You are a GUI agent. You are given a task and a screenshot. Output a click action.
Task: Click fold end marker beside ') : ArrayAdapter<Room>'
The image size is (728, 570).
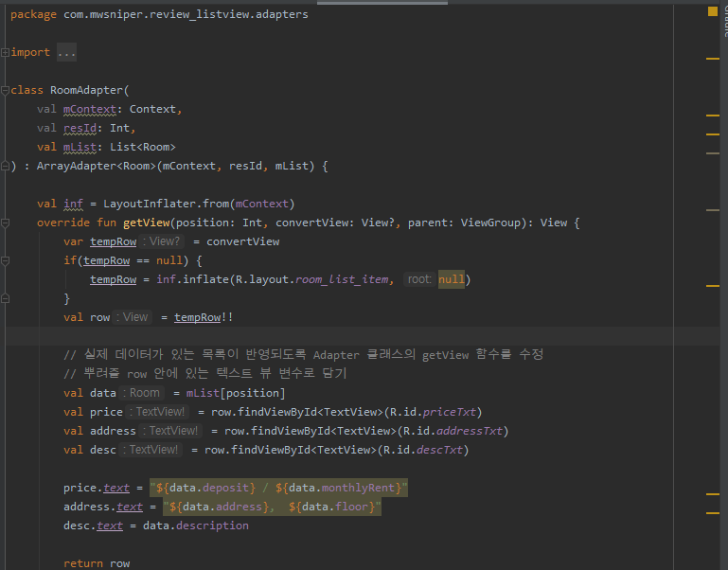(x=5, y=166)
